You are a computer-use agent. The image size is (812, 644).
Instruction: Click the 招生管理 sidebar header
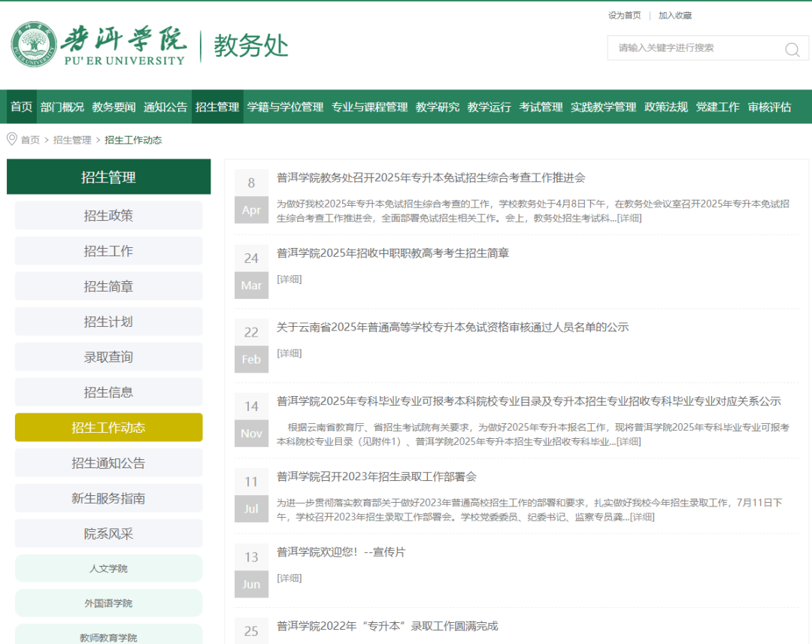109,177
